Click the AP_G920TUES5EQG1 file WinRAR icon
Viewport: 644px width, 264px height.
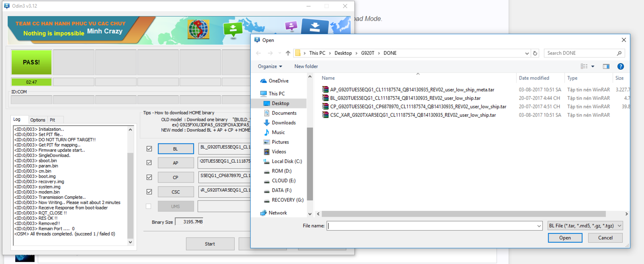(325, 90)
